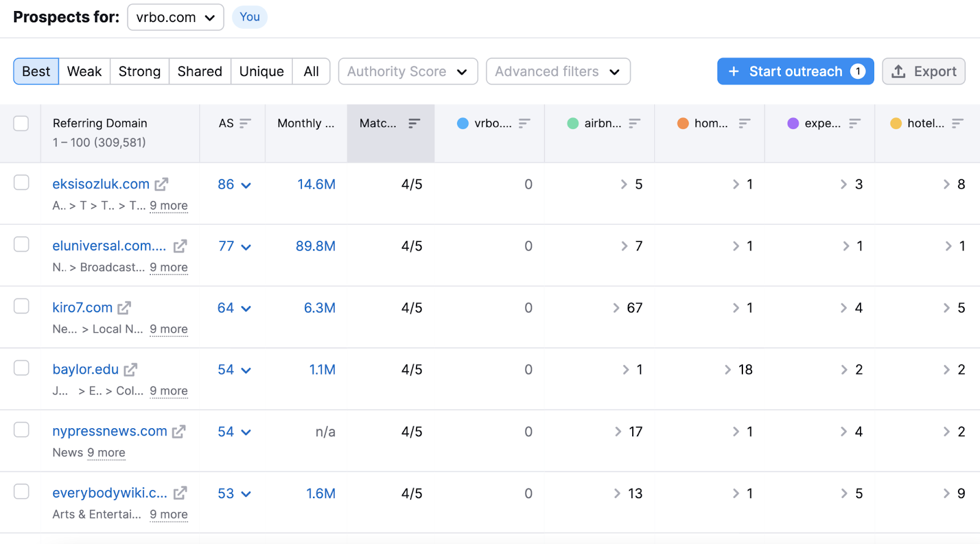Image resolution: width=980 pixels, height=544 pixels.
Task: Open the eksisozluk.com domain link
Action: click(x=101, y=184)
